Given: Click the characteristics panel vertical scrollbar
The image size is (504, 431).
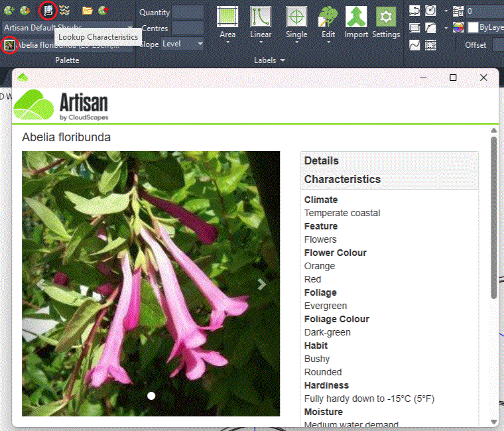Looking at the screenshot, I should tap(493, 219).
